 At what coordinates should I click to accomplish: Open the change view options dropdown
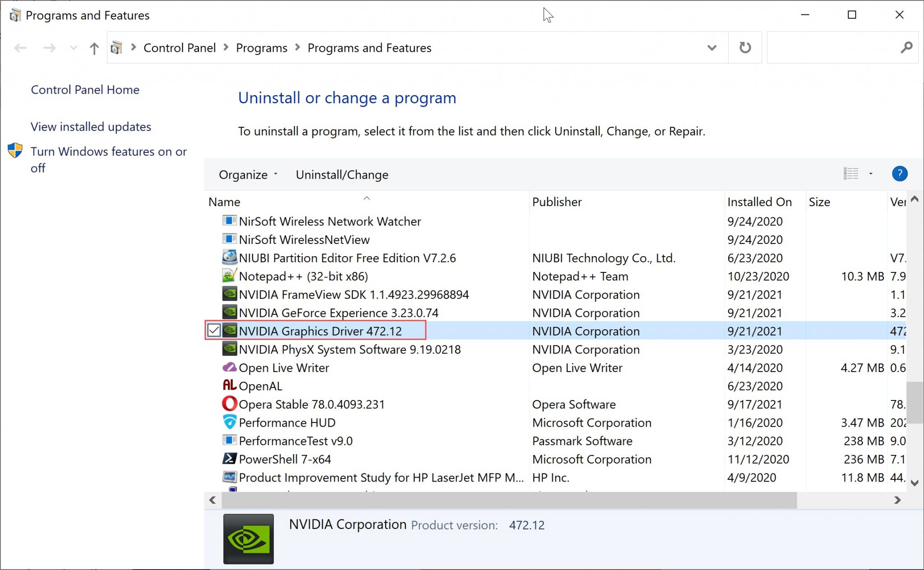click(x=870, y=174)
